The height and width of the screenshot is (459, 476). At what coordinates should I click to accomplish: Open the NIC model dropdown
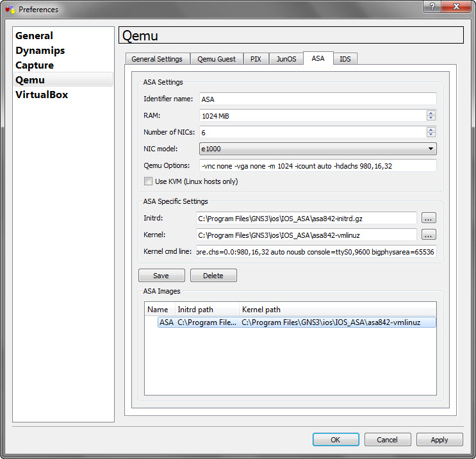tap(318, 149)
